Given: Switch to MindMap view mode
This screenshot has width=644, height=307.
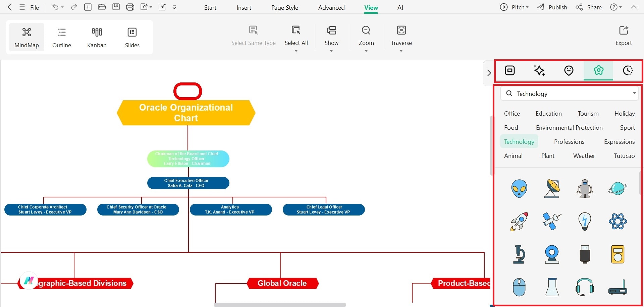Looking at the screenshot, I should [26, 37].
